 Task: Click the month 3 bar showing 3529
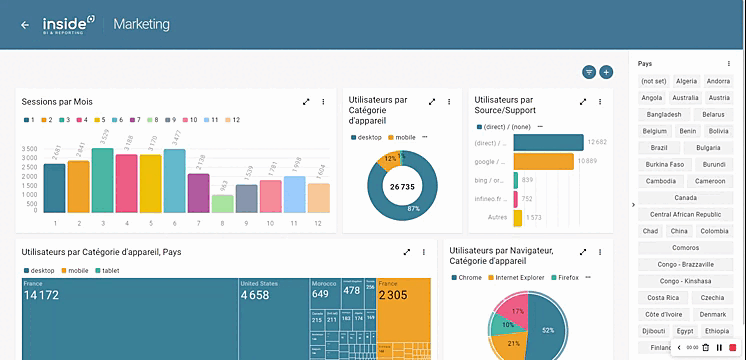pyautogui.click(x=103, y=180)
